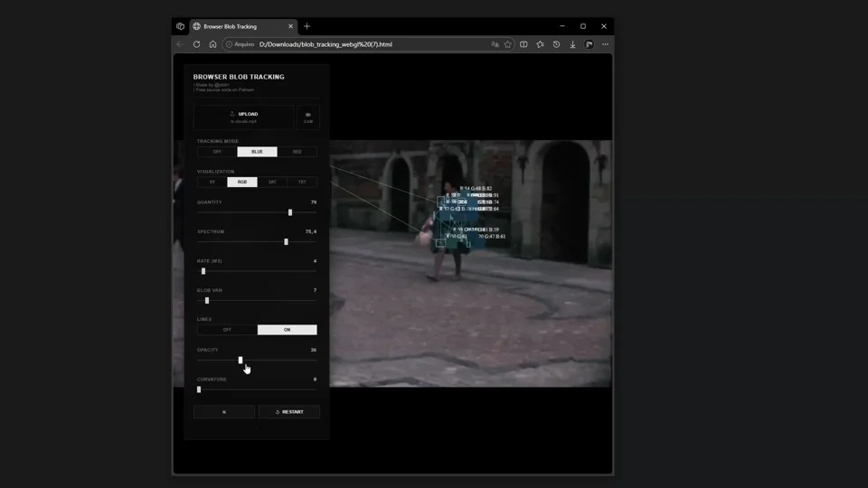Add this page to favorites star
Screen dimensions: 868x488
click(507, 44)
